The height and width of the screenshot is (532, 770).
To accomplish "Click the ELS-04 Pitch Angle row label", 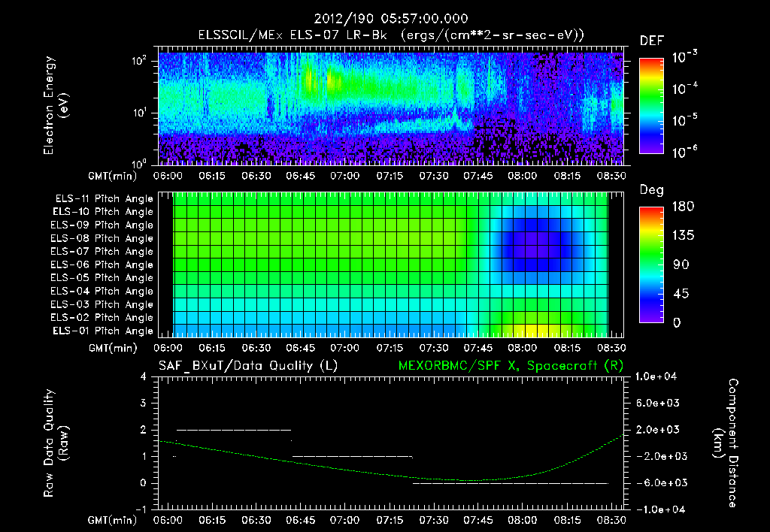I will tap(102, 291).
